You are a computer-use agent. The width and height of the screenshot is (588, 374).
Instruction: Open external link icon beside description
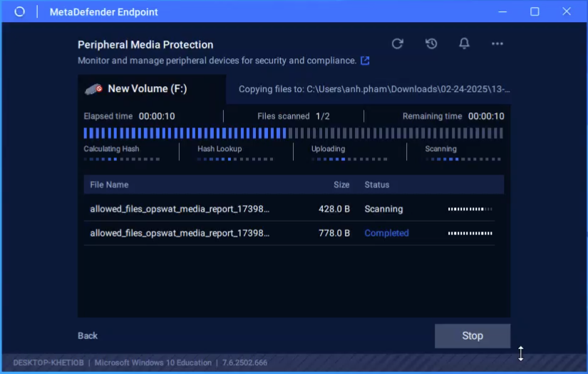pyautogui.click(x=365, y=61)
